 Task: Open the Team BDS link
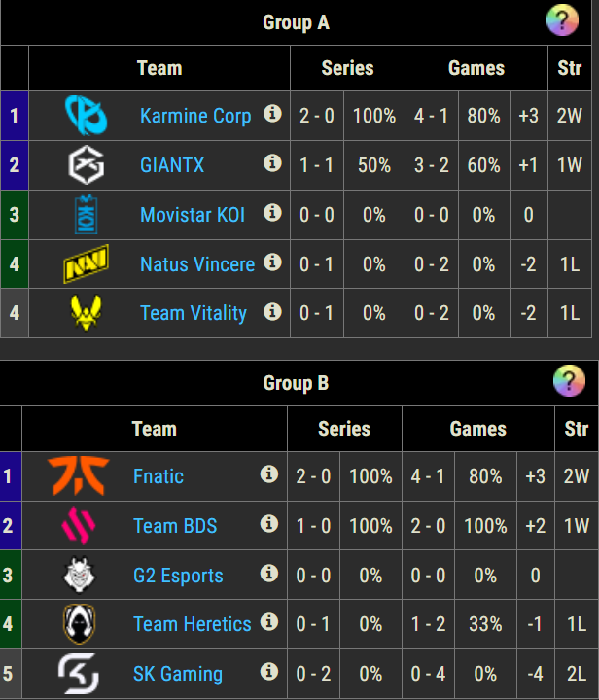click(x=175, y=526)
